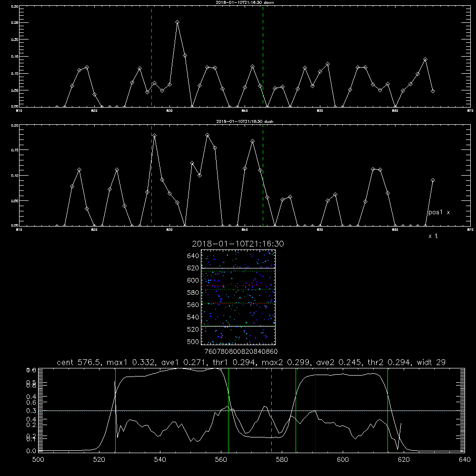Click the x-axis label 500 on the bottom plot
The height and width of the screenshot is (476, 476).
pos(38,460)
